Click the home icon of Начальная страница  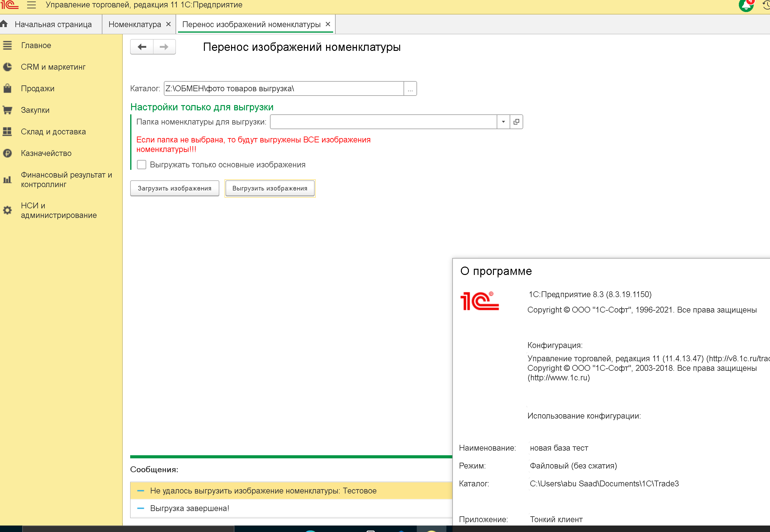tap(4, 24)
